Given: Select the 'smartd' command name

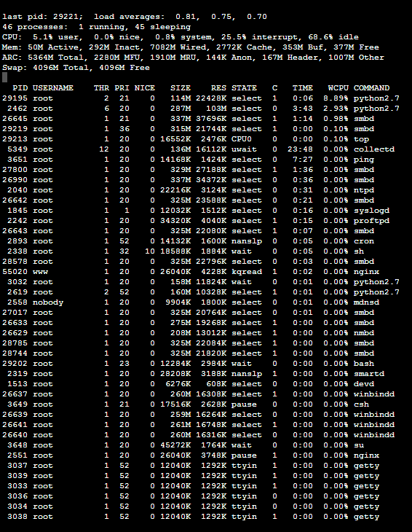Looking at the screenshot, I should coord(369,374).
